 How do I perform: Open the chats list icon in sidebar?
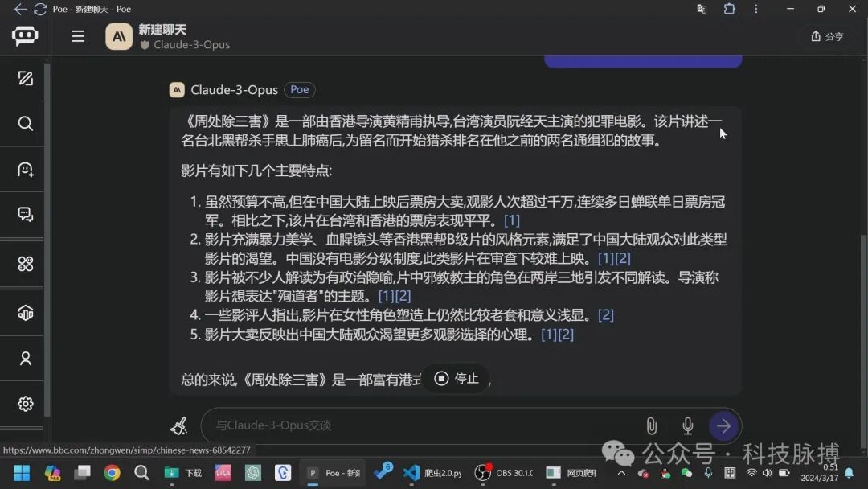pyautogui.click(x=26, y=214)
